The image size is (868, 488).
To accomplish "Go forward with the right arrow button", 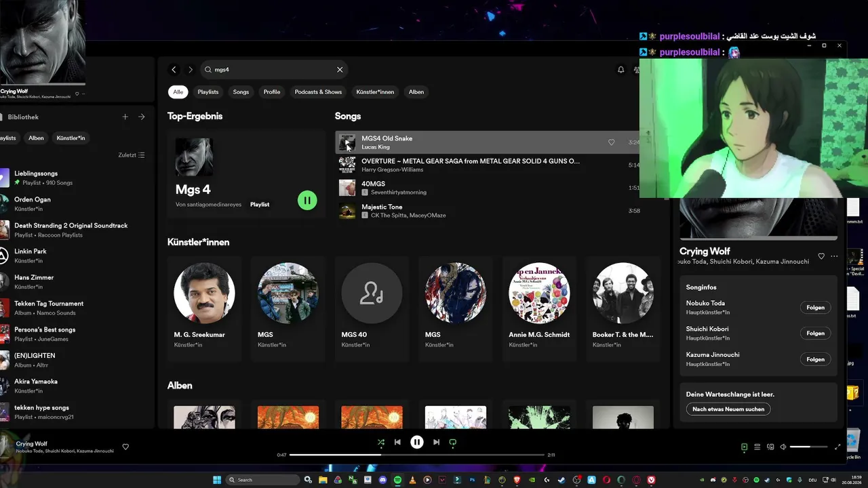I will coord(191,70).
